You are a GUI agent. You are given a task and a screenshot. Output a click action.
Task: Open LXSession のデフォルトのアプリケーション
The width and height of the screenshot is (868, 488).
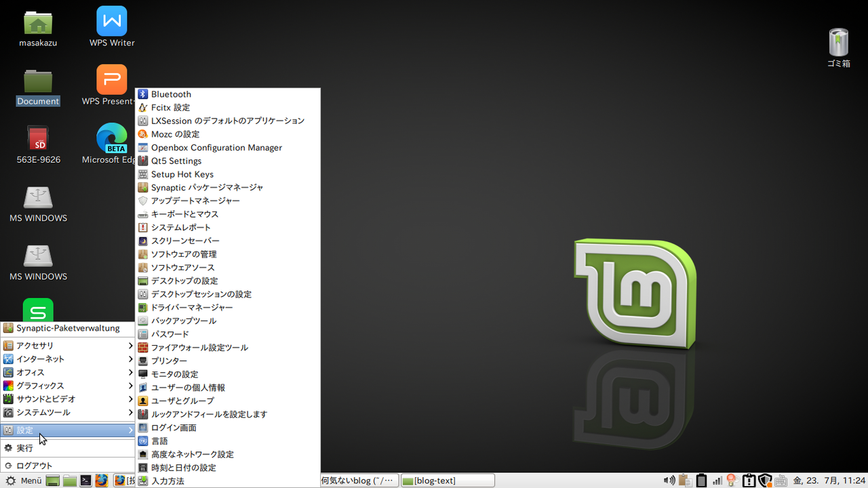[228, 121]
